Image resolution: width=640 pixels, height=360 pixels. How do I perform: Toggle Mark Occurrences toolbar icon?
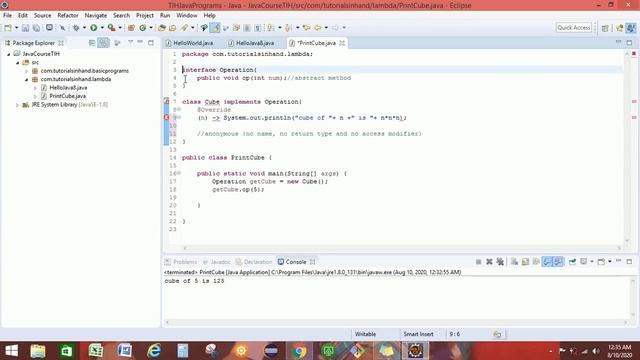pos(215,28)
